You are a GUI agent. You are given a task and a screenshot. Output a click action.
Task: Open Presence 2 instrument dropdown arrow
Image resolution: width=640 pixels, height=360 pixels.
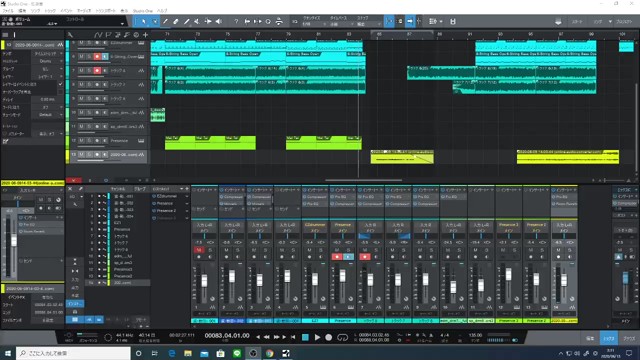[x=187, y=211]
